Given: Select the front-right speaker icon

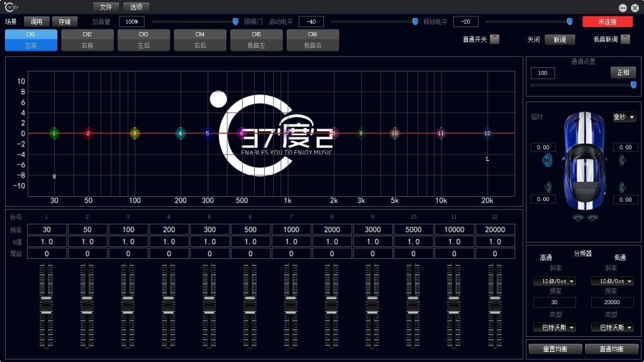Looking at the screenshot, I should 623,160.
